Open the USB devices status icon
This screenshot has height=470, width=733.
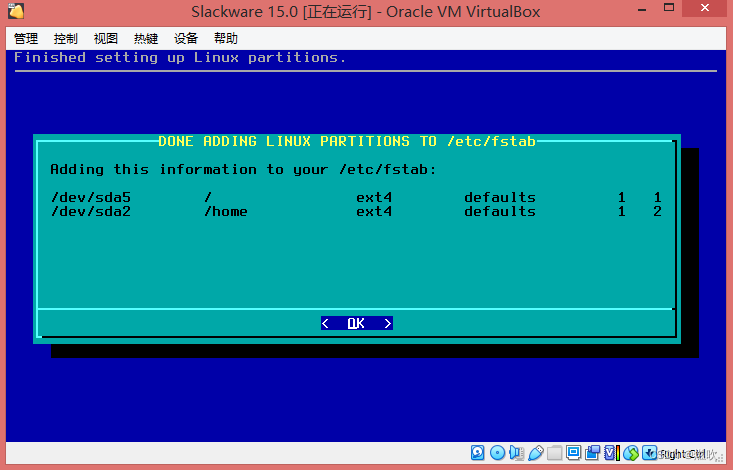pyautogui.click(x=536, y=453)
